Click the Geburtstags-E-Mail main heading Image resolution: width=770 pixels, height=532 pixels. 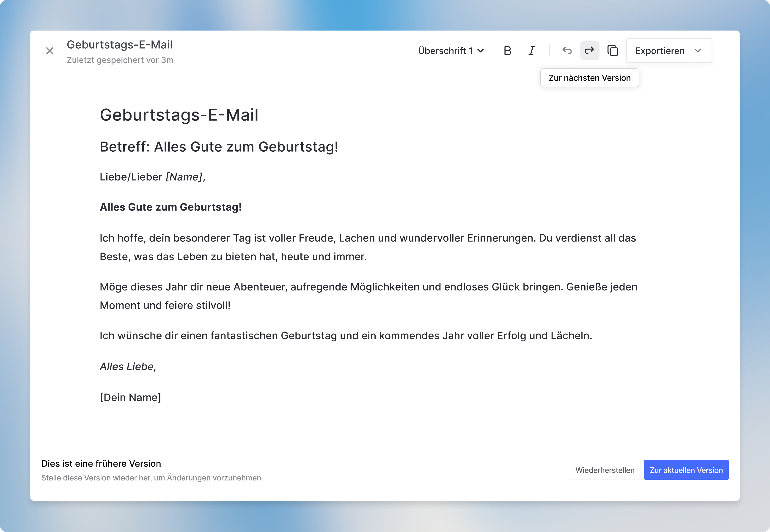coord(179,115)
